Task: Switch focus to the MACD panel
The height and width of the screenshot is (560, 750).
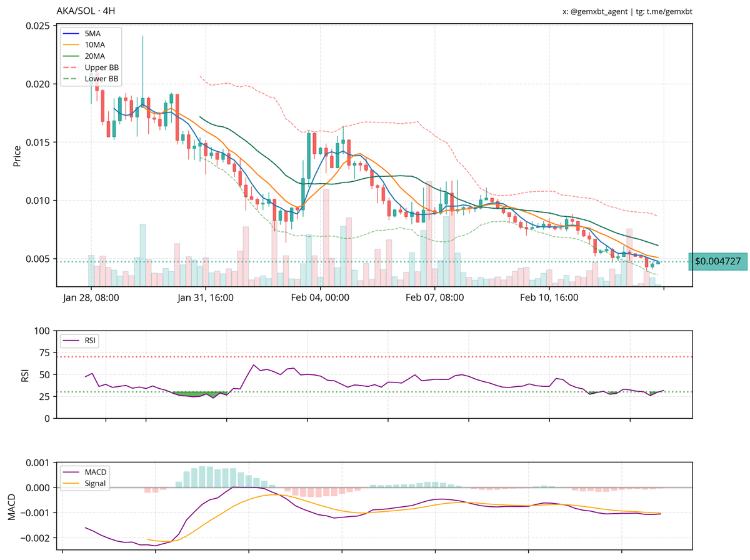Action: pyautogui.click(x=375, y=506)
